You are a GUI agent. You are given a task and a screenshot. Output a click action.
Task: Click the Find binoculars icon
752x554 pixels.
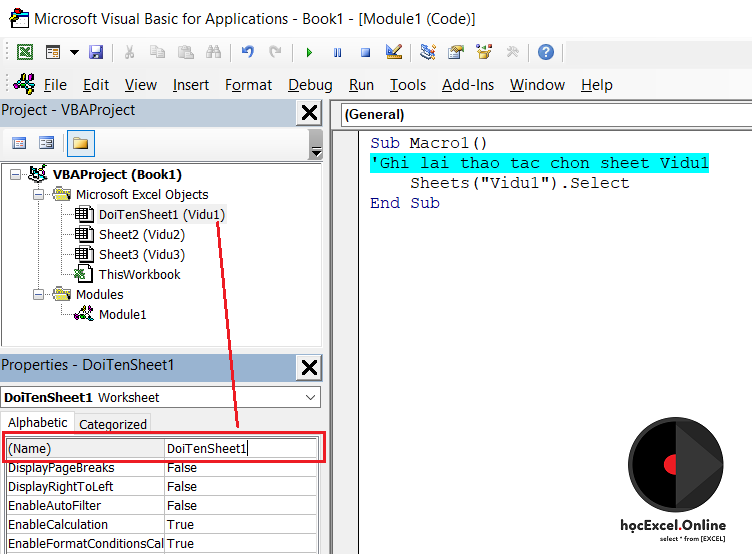click(x=213, y=52)
